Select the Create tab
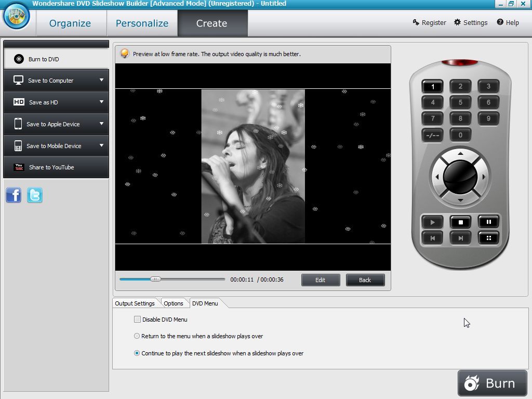532x399 pixels. 212,23
